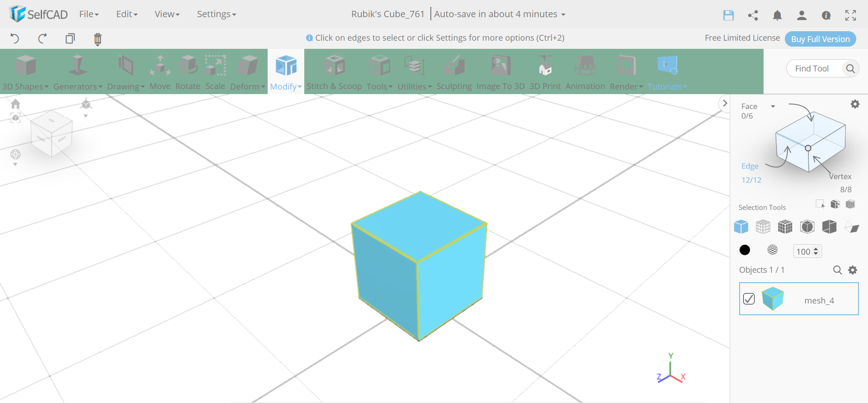This screenshot has height=403, width=868.
Task: Save the project with the disk icon
Action: pos(728,15)
